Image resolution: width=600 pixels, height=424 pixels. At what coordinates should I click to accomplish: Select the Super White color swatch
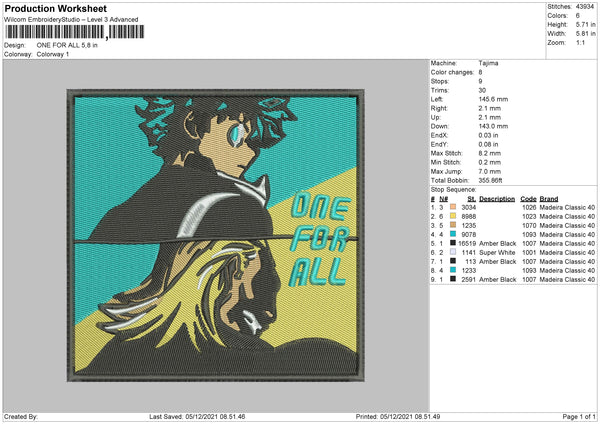tap(453, 252)
